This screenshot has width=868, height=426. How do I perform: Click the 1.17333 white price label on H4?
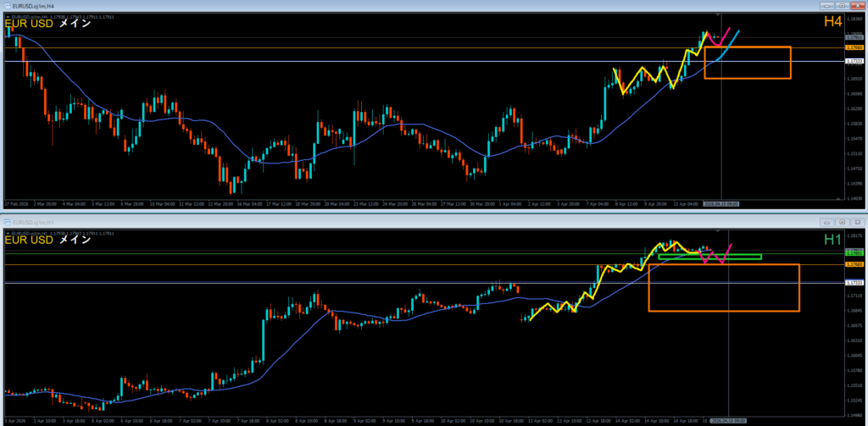click(854, 62)
